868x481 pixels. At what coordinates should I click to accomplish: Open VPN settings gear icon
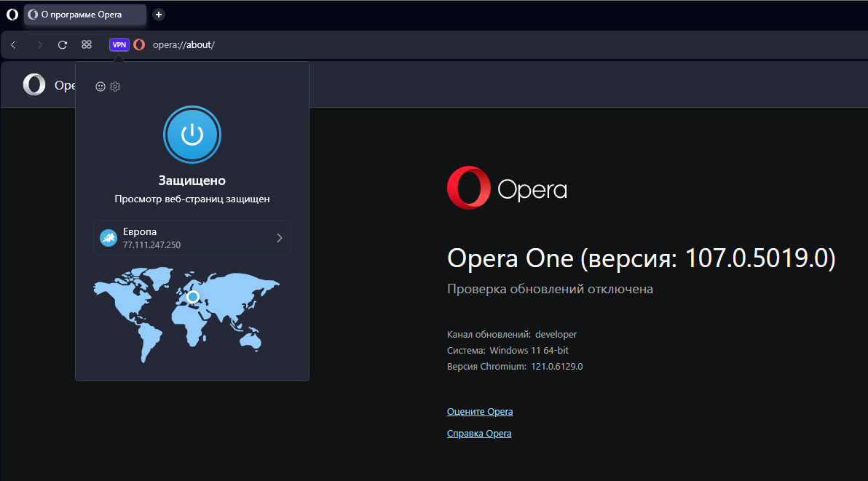115,87
